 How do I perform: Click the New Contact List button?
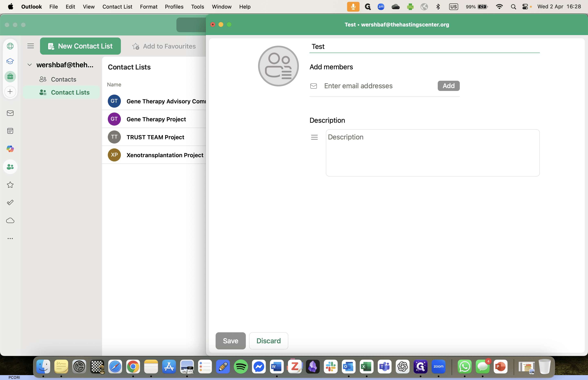click(x=80, y=46)
